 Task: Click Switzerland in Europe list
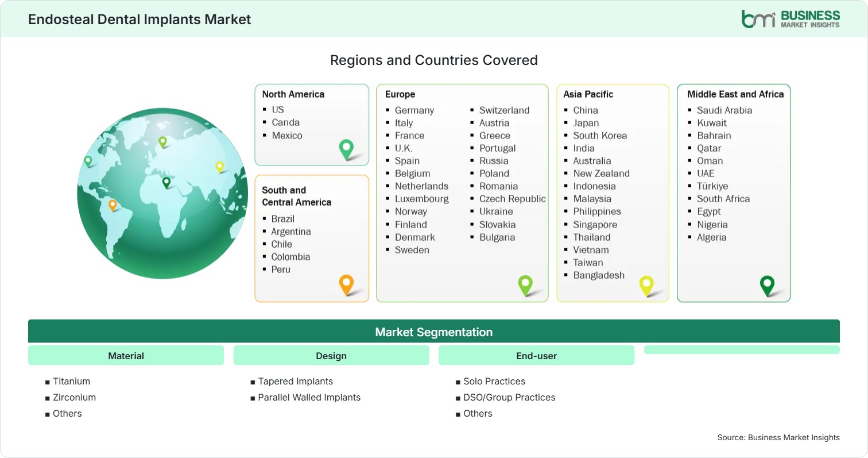[505, 110]
